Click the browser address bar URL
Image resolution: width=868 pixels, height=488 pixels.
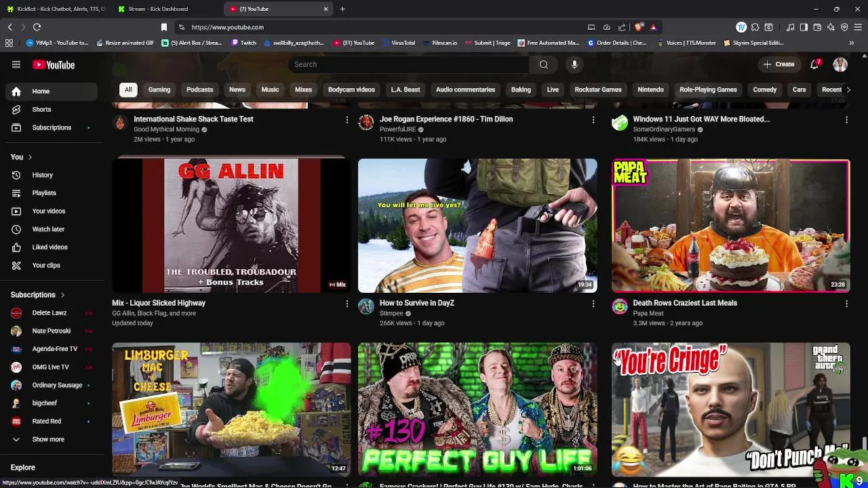(227, 27)
